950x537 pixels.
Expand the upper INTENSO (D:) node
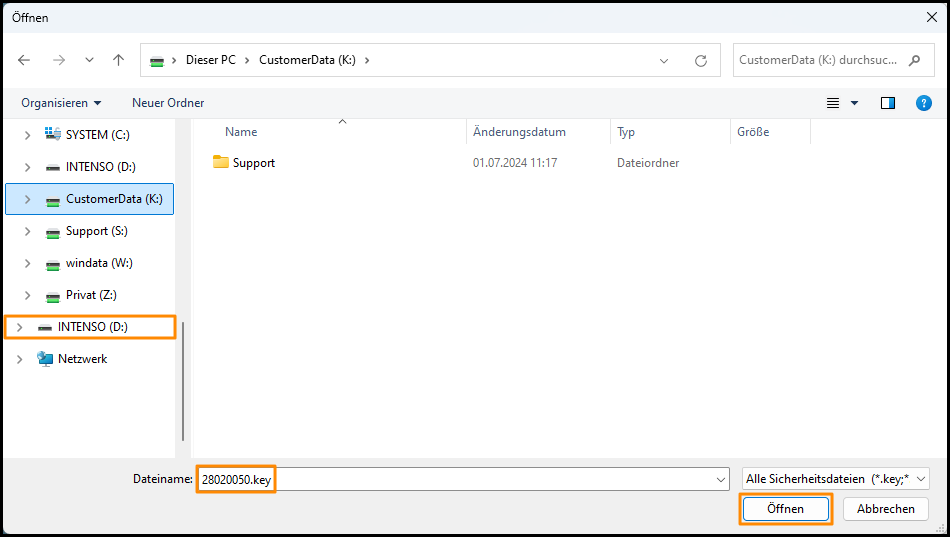[x=27, y=167]
